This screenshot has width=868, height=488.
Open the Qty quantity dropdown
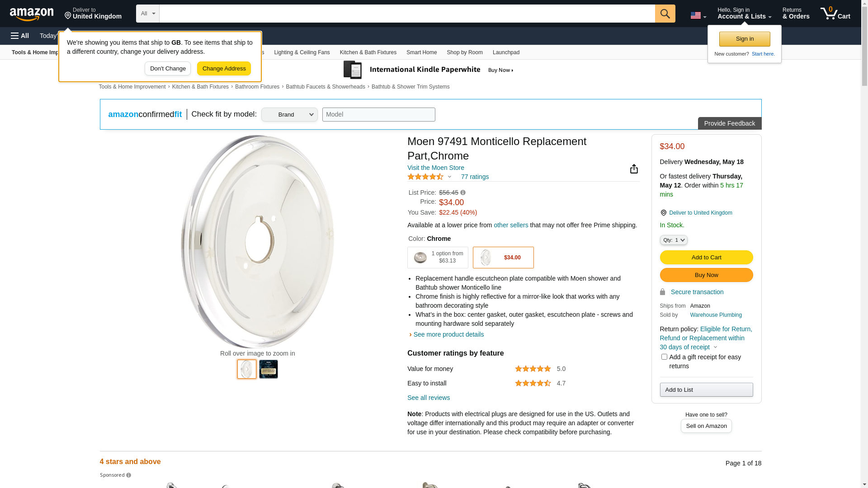coord(674,240)
